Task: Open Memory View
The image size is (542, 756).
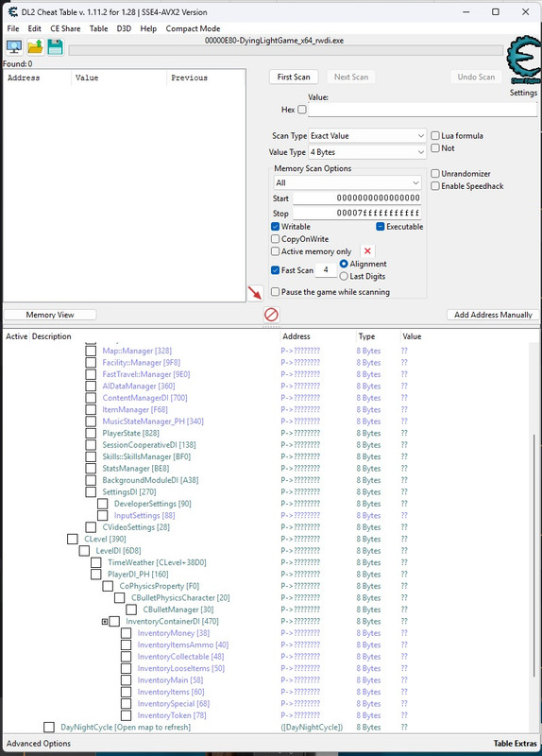Action: tap(50, 315)
